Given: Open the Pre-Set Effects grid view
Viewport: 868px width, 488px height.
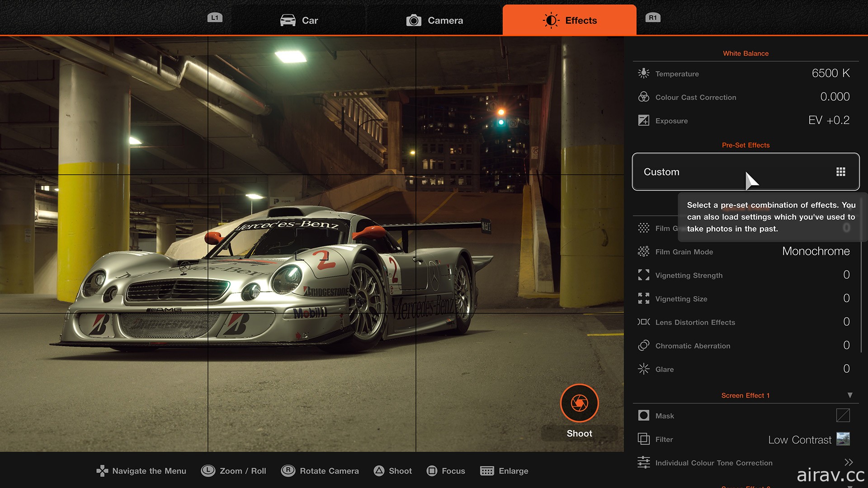Looking at the screenshot, I should point(841,172).
